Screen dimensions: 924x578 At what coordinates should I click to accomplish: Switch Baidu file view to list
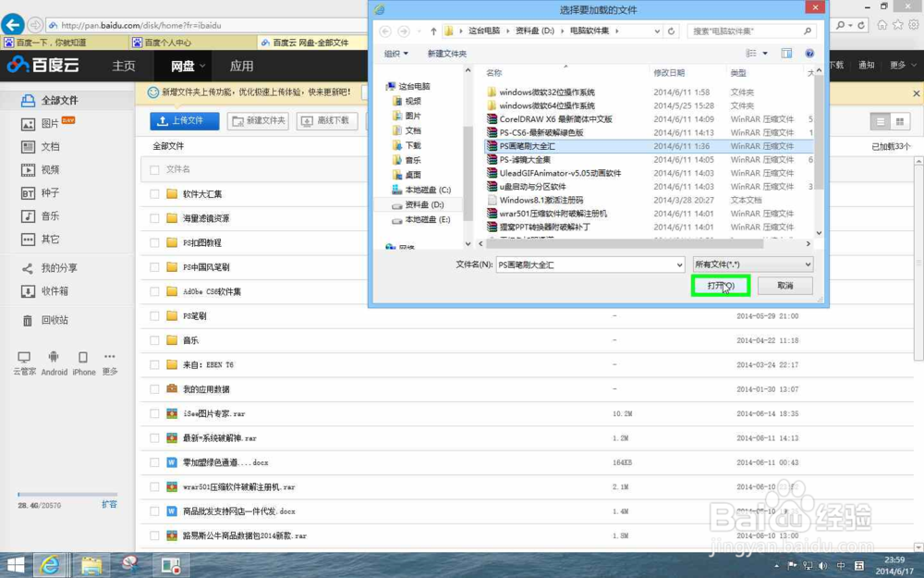pyautogui.click(x=881, y=121)
